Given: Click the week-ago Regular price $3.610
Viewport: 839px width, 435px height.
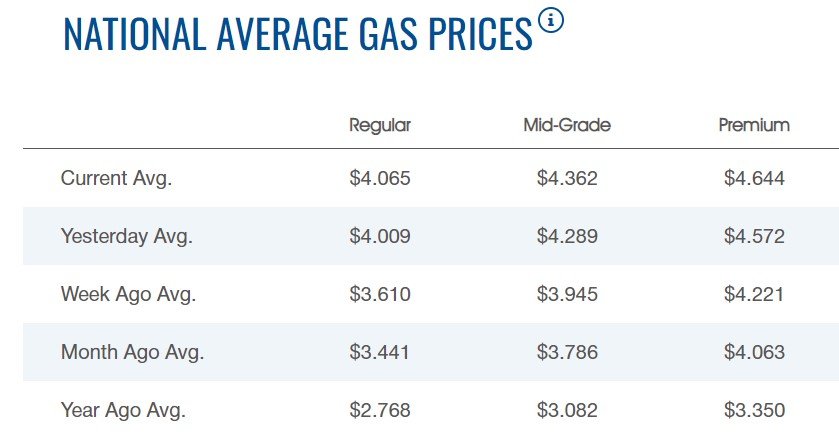Looking at the screenshot, I should point(380,295).
